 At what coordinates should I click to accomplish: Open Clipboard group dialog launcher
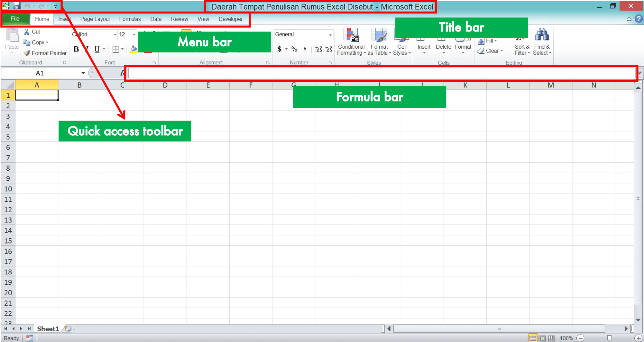tap(65, 63)
